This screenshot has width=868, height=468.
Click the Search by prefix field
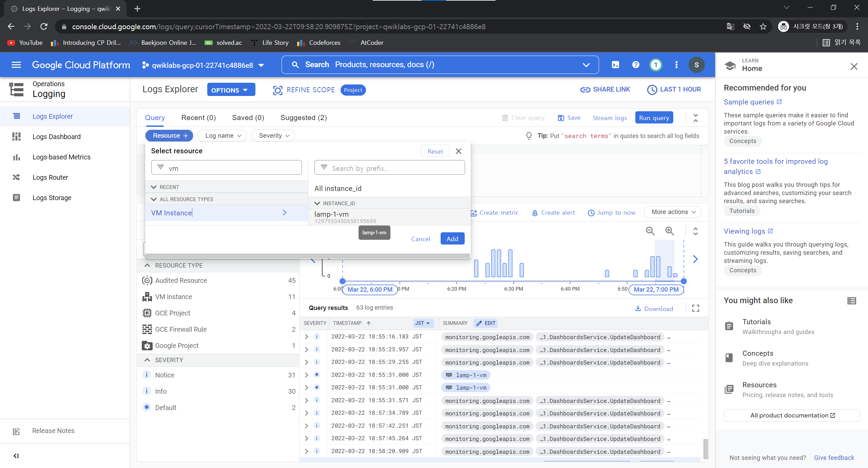(x=389, y=168)
